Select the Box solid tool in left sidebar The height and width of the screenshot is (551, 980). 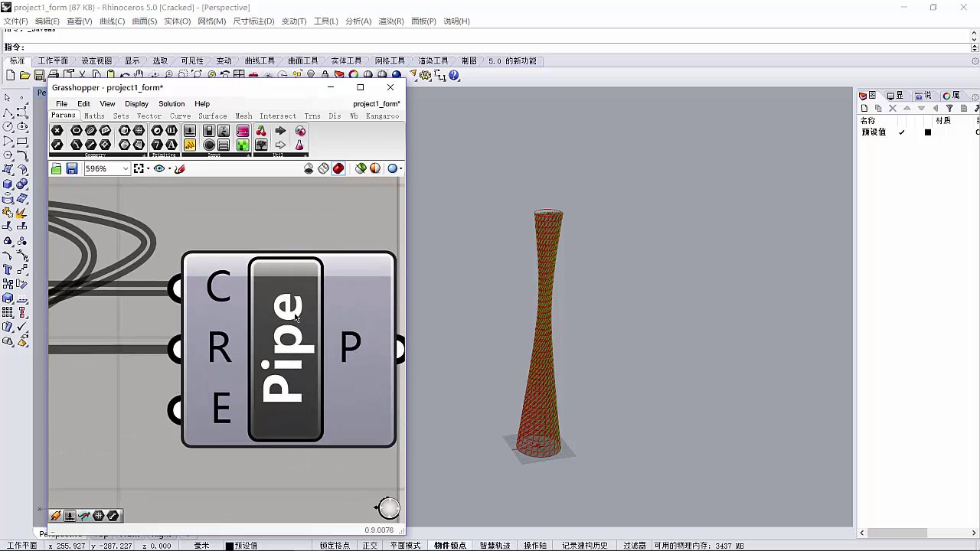(8, 184)
